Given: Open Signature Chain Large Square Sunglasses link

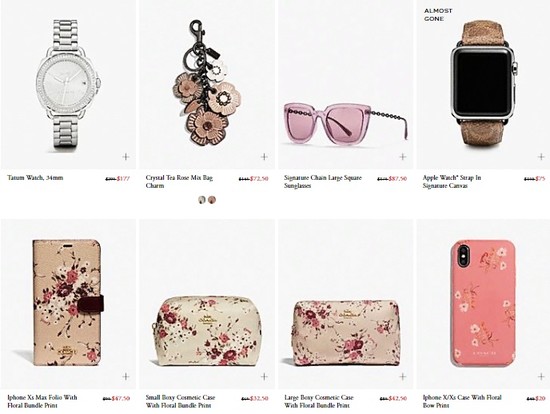Looking at the screenshot, I should [323, 181].
